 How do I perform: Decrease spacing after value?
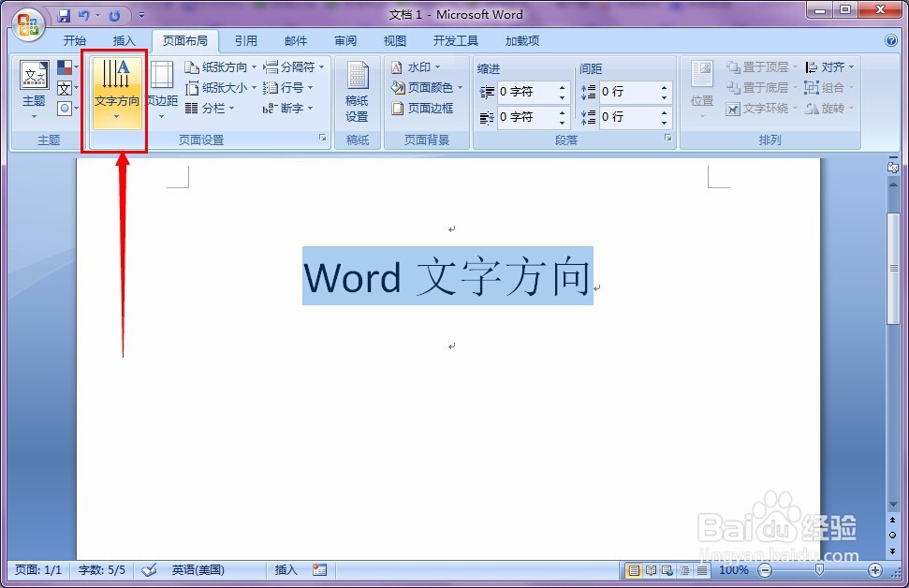[x=665, y=123]
